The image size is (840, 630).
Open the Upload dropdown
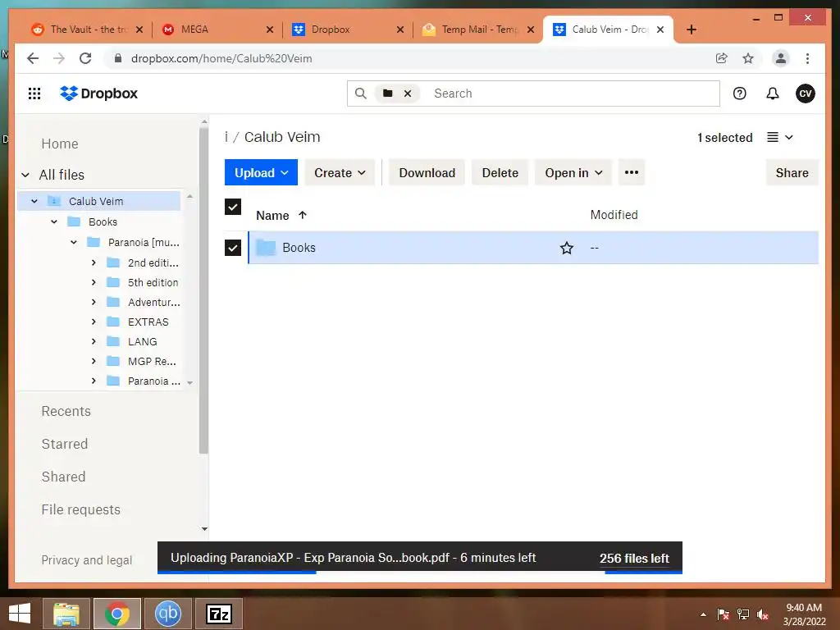261,172
